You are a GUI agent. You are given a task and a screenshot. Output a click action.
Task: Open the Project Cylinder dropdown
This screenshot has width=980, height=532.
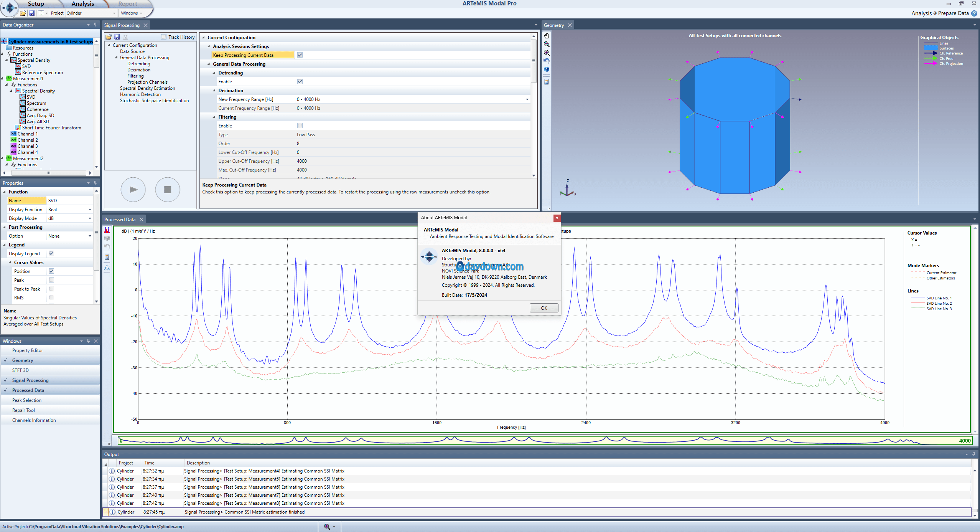(114, 13)
